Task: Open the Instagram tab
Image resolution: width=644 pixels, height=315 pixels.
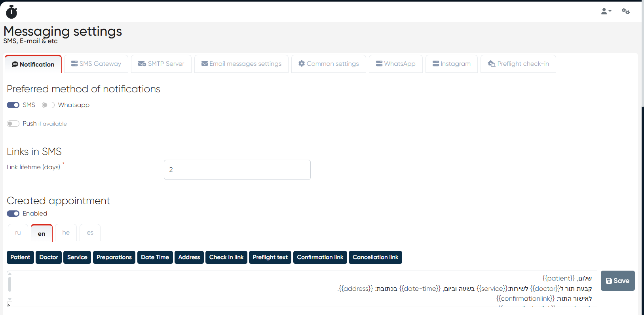Action: pyautogui.click(x=452, y=64)
